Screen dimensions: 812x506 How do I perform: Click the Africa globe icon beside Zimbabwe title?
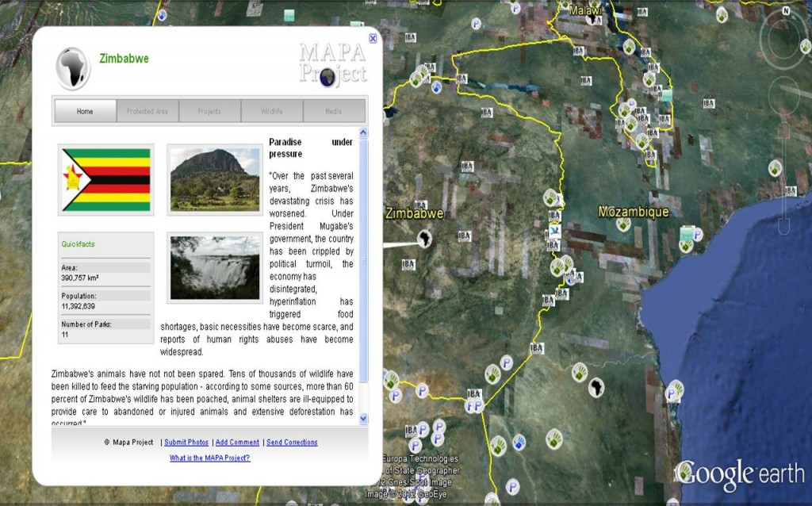point(73,68)
